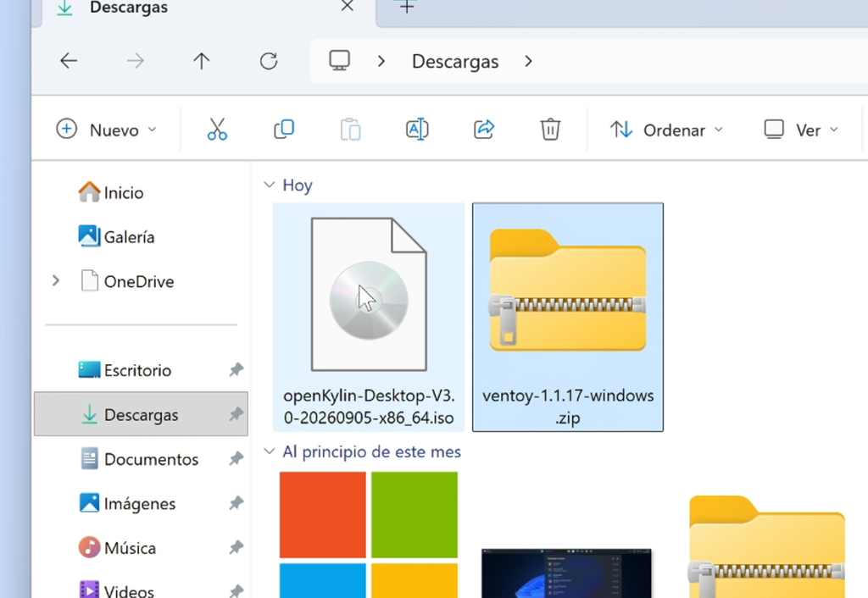This screenshot has width=868, height=598.
Task: Click the forward navigation arrow
Action: click(x=135, y=61)
